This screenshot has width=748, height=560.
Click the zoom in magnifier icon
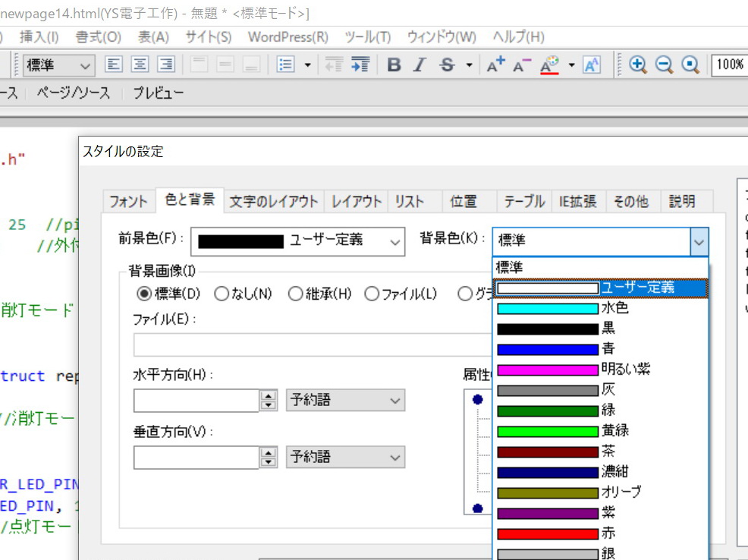(x=638, y=65)
